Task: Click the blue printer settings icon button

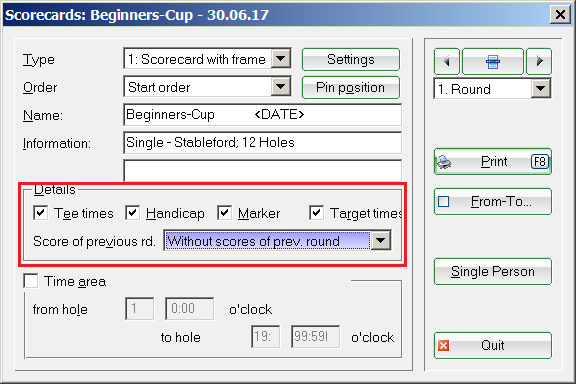Action: pos(493,61)
